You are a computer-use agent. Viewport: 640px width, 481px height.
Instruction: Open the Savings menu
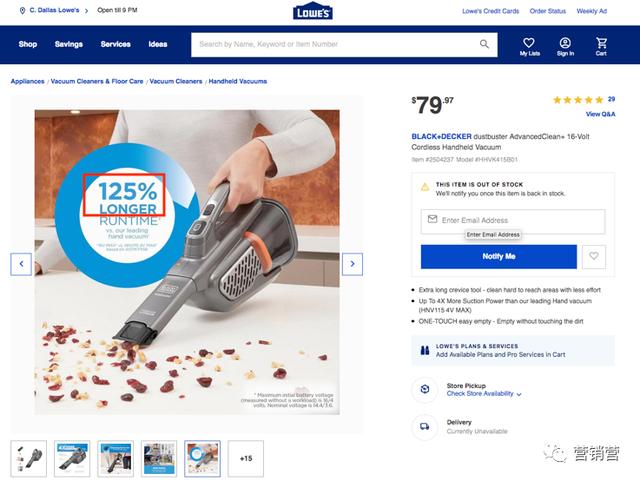click(69, 44)
